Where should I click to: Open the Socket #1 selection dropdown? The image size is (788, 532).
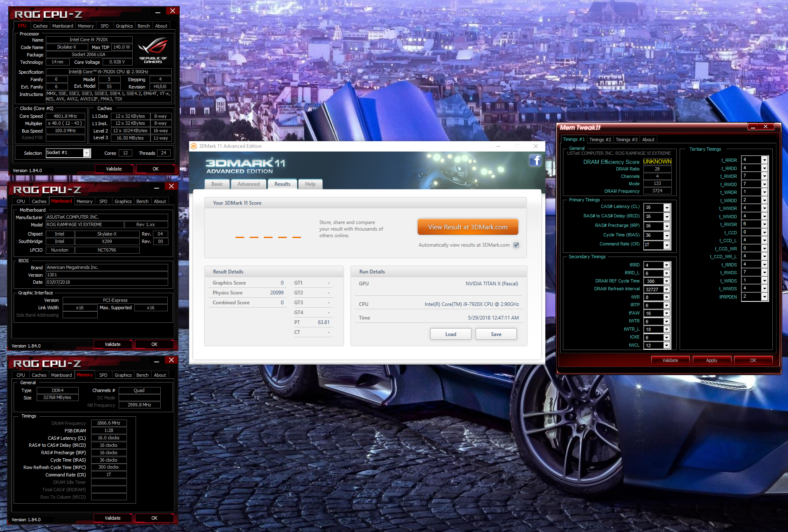pos(87,153)
